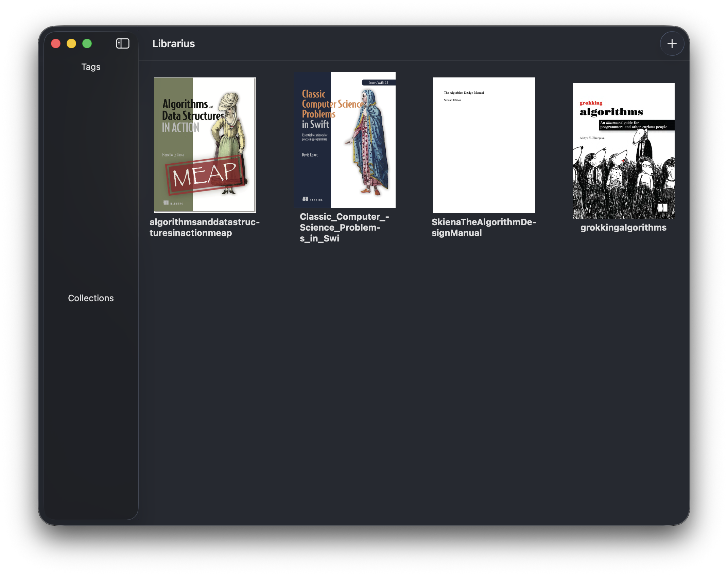Screen dimensions: 728x576
Task: Click Manning logo on grokking cover
Action: 662,208
